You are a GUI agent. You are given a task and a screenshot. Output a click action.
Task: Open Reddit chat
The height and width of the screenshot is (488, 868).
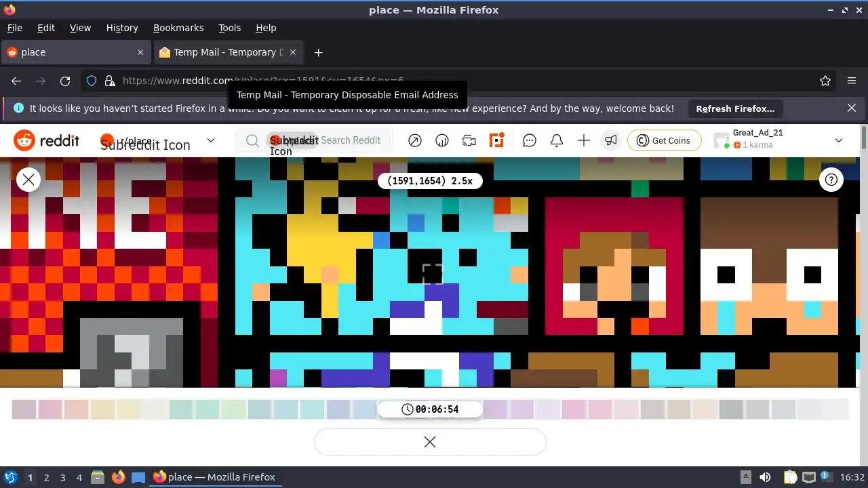point(530,140)
